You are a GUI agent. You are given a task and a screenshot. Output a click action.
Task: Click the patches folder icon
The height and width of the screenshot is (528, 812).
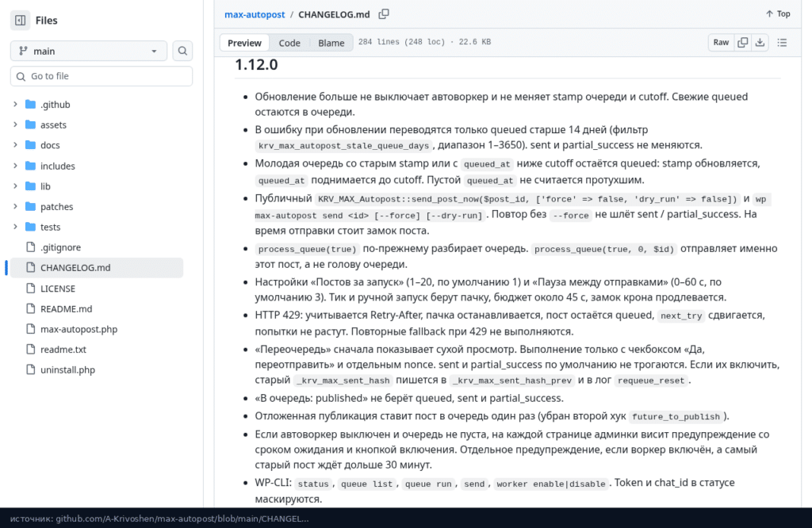click(31, 207)
